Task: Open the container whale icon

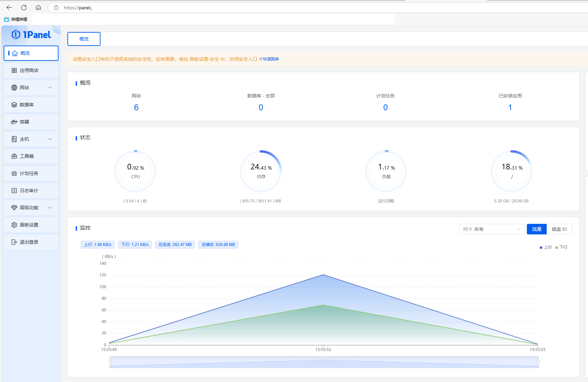Action: [14, 122]
